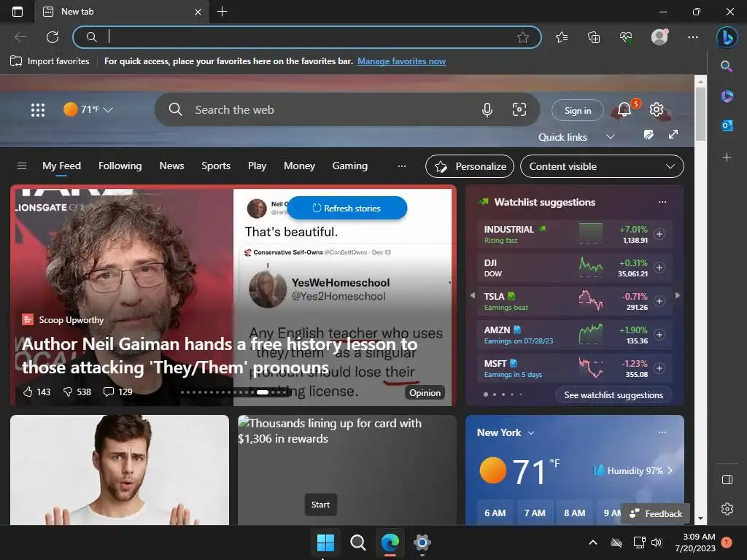Toggle the sidebar visibility icon
Screen dimensions: 747x560
point(727,480)
